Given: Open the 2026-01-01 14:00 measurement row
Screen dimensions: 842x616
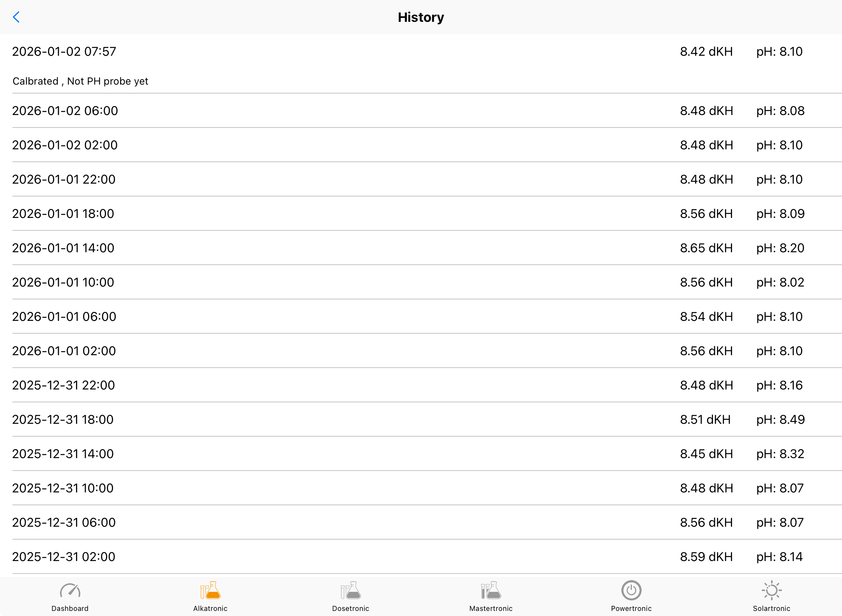Looking at the screenshot, I should tap(63, 248).
